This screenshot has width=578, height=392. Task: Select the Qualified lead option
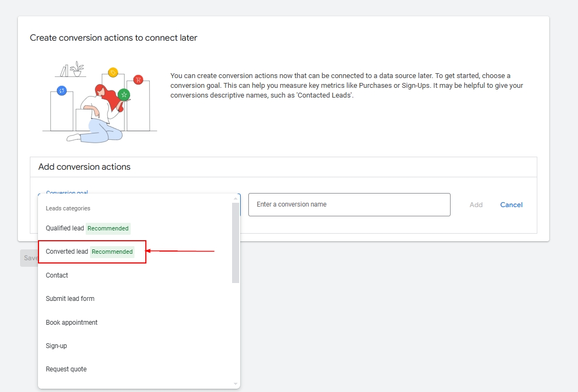click(x=65, y=228)
